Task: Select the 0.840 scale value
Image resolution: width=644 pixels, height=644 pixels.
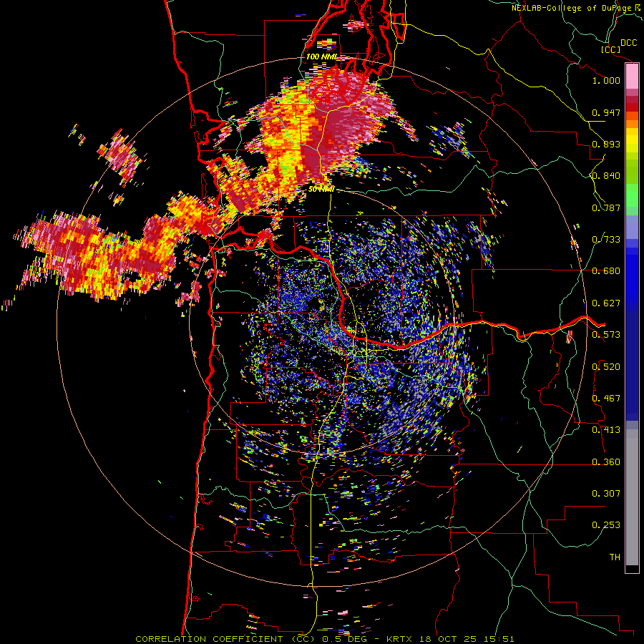Action: (606, 176)
